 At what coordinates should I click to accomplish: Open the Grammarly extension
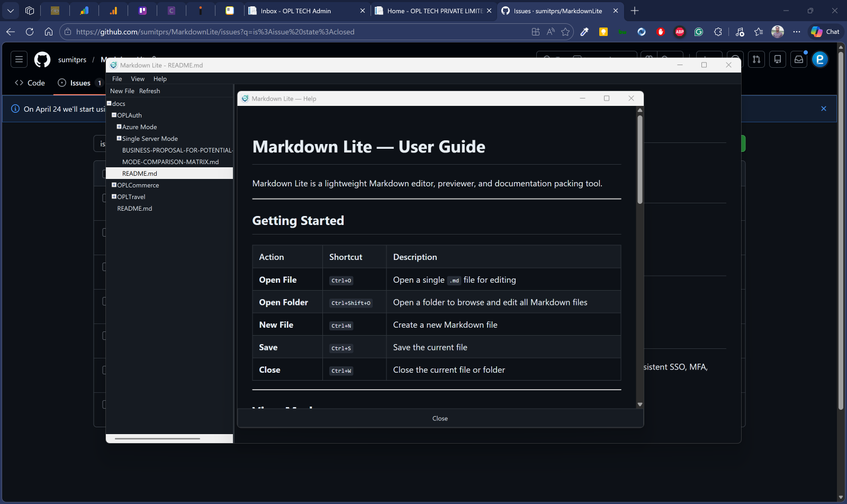click(699, 32)
